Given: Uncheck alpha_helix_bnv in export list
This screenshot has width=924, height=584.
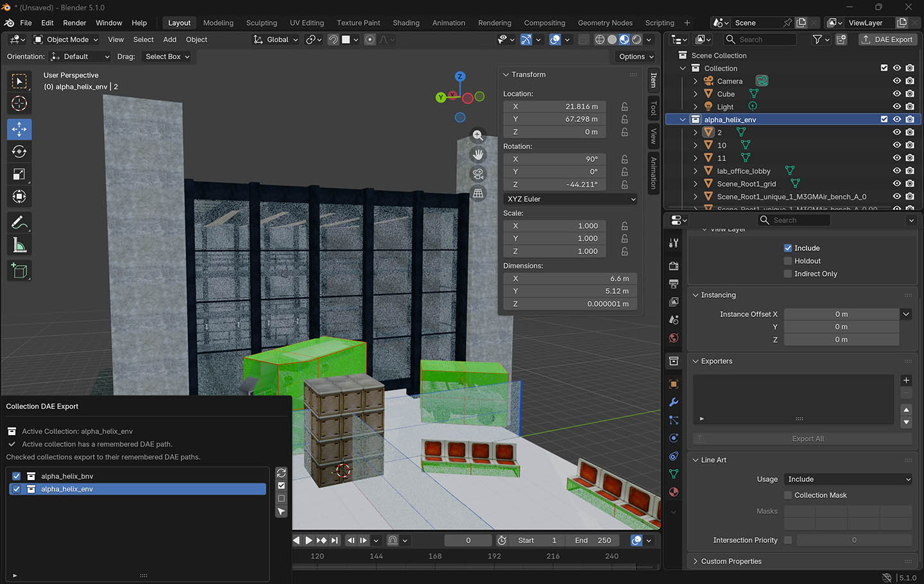Looking at the screenshot, I should click(17, 476).
